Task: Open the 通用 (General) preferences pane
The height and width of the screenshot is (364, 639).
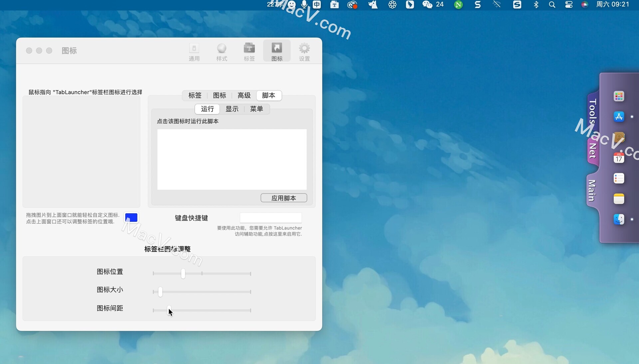Action: point(194,52)
